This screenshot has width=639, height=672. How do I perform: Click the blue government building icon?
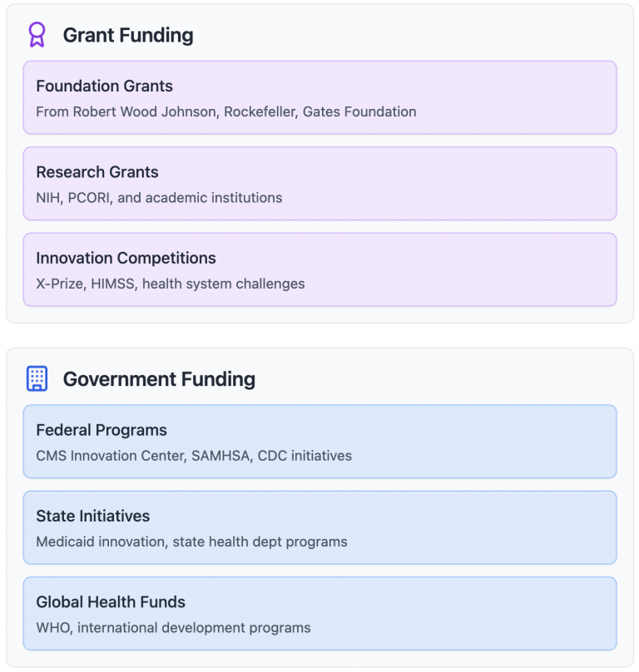(x=37, y=378)
